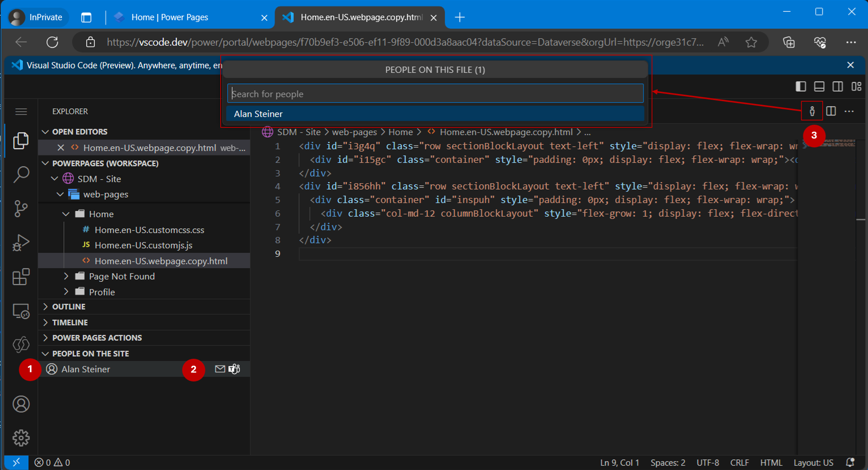Toggle the secondary side bar
Viewport: 868px width, 470px height.
[x=838, y=87]
